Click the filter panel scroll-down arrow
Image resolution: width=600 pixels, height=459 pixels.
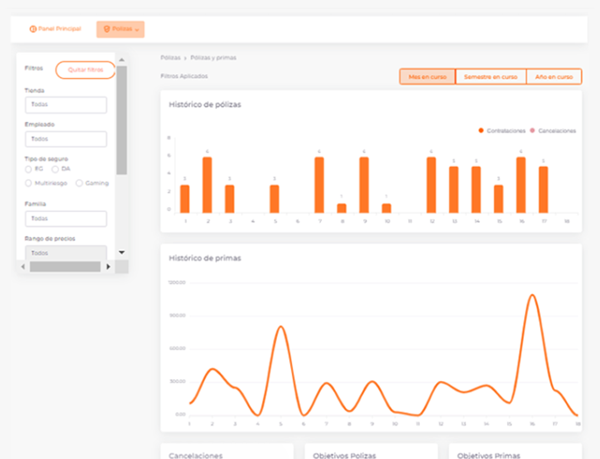click(122, 252)
